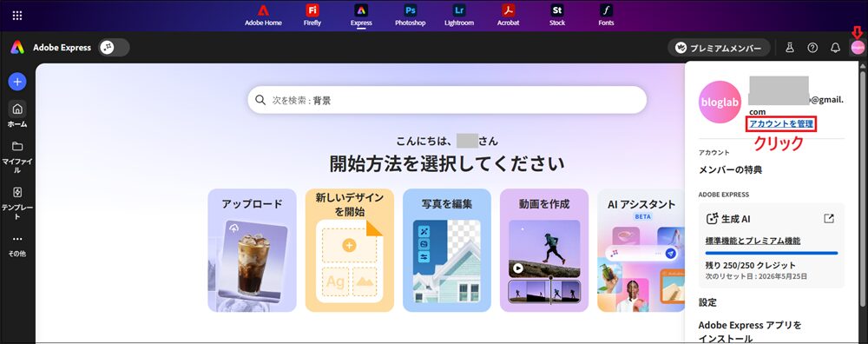Select the Express app tab

361,16
